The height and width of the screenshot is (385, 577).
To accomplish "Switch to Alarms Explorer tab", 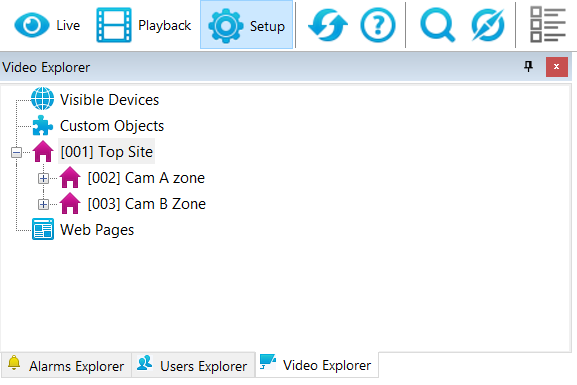I will pyautogui.click(x=66, y=365).
